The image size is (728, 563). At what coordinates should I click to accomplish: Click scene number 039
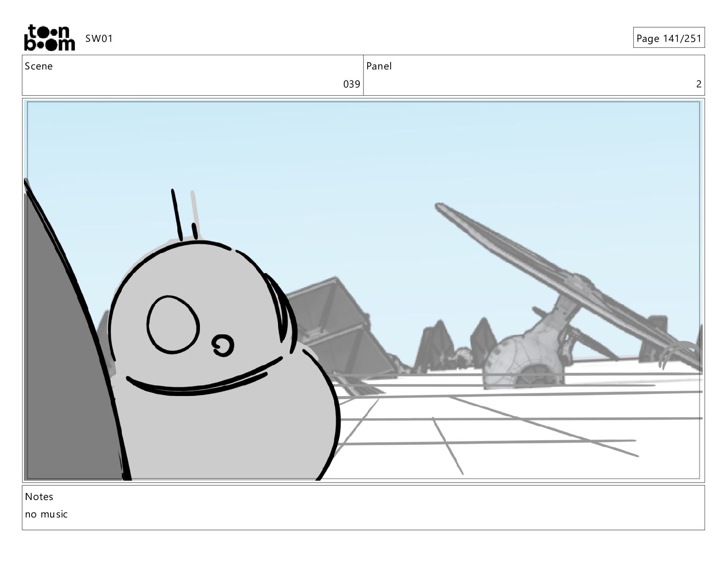pos(352,84)
